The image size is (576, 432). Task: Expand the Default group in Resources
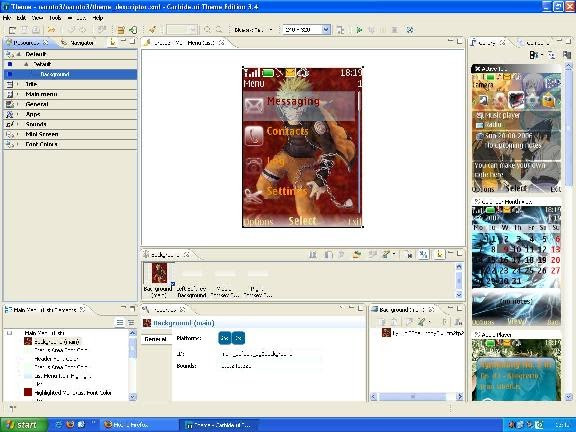[x=18, y=54]
